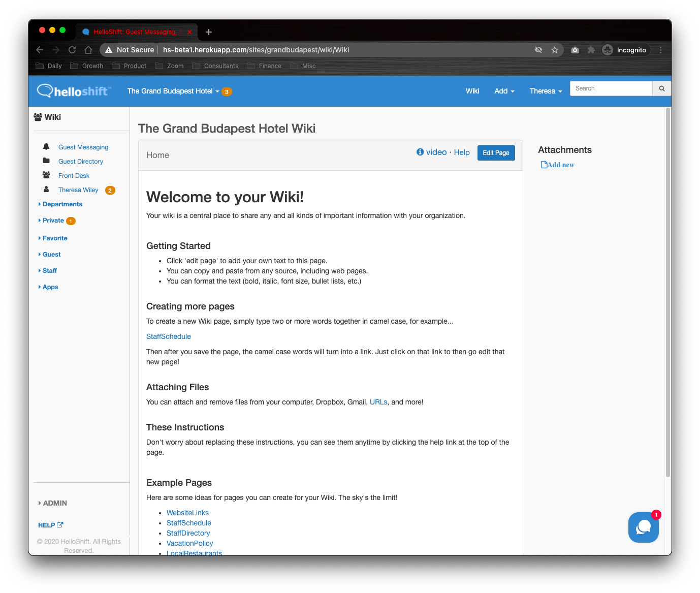Expand the Private section
700x593 pixels.
point(53,221)
